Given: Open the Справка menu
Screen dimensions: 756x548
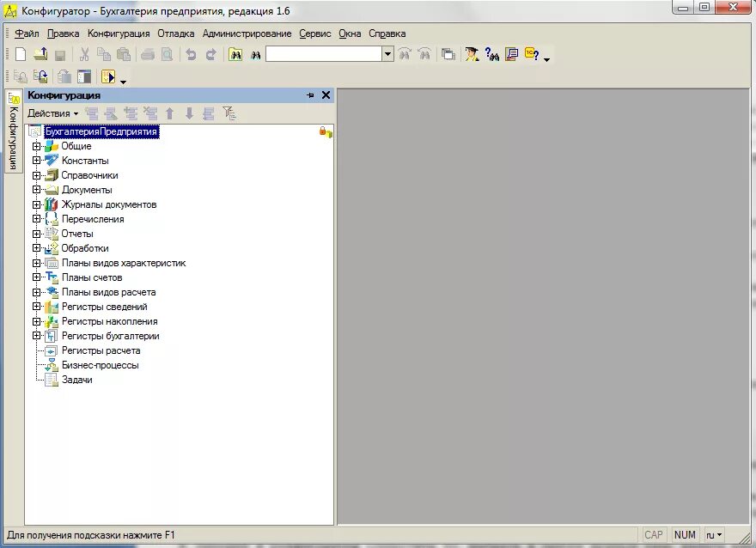Looking at the screenshot, I should coord(387,33).
